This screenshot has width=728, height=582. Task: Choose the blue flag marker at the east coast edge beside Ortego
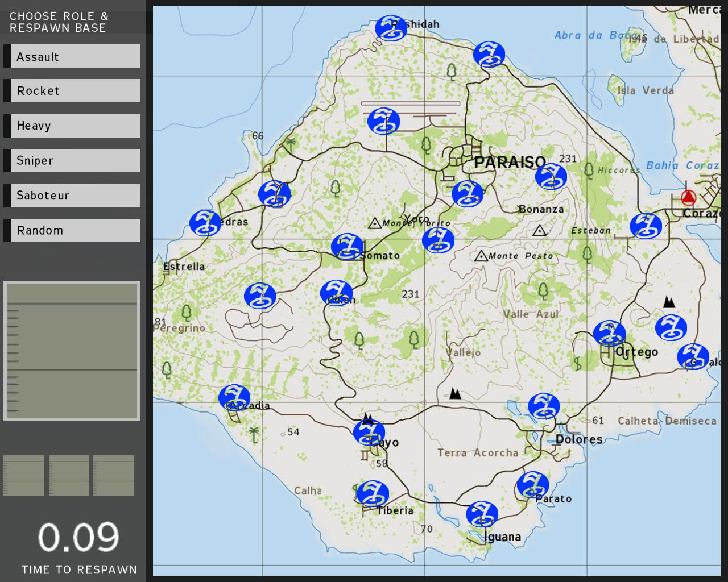[x=693, y=356]
